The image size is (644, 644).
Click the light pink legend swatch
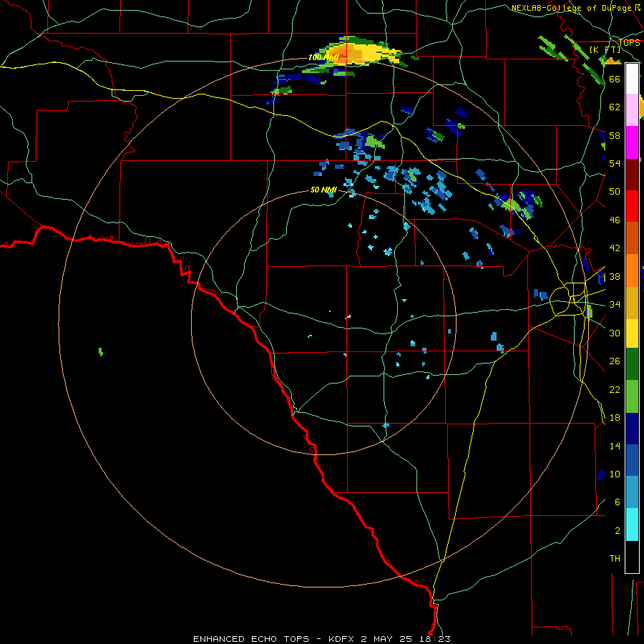point(632,110)
